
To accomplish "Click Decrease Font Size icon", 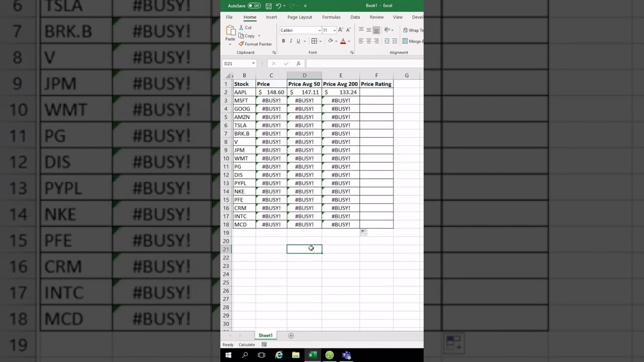I will click(348, 30).
